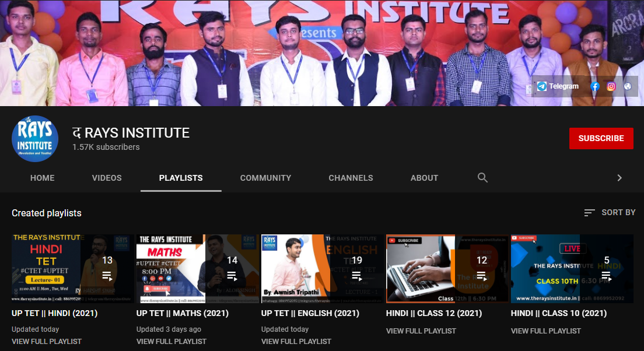
Task: Switch to the Videos tab
Action: [107, 178]
